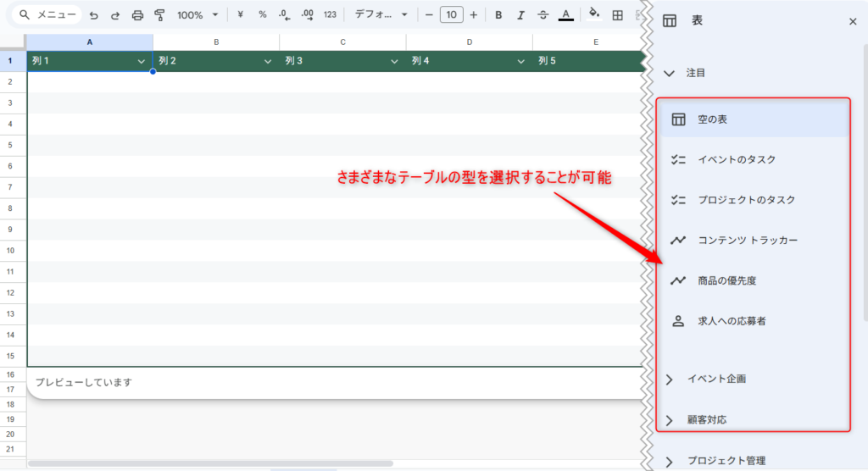Click the redo arrow icon
868x471 pixels.
(115, 15)
